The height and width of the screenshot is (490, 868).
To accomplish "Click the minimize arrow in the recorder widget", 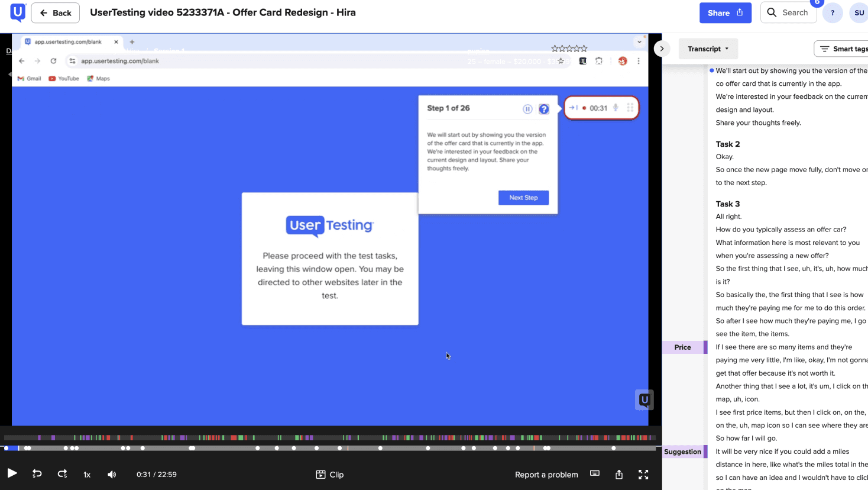I will (573, 108).
